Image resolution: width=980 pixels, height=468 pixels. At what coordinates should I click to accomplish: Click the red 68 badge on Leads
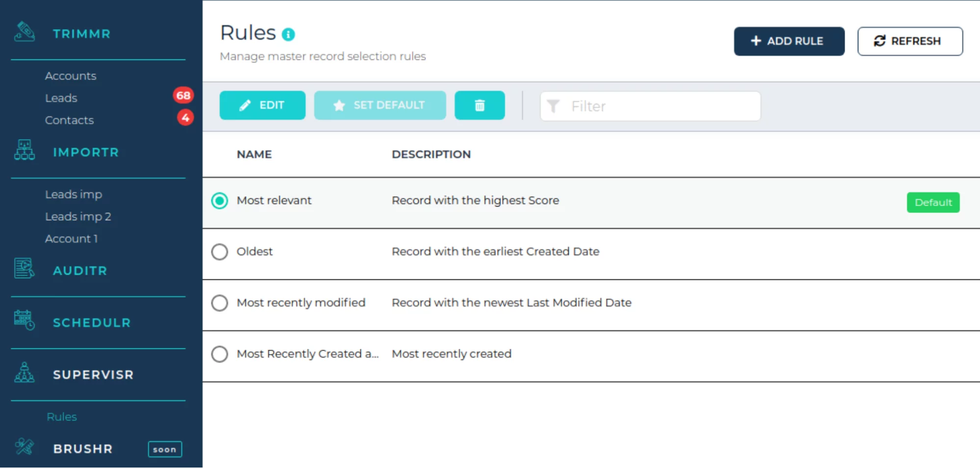click(x=183, y=95)
